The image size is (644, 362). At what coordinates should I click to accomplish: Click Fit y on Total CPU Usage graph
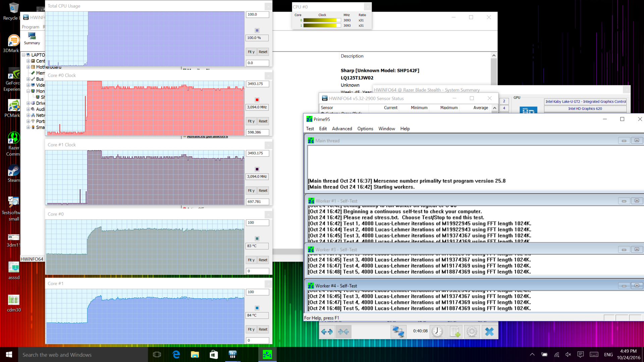pyautogui.click(x=251, y=52)
